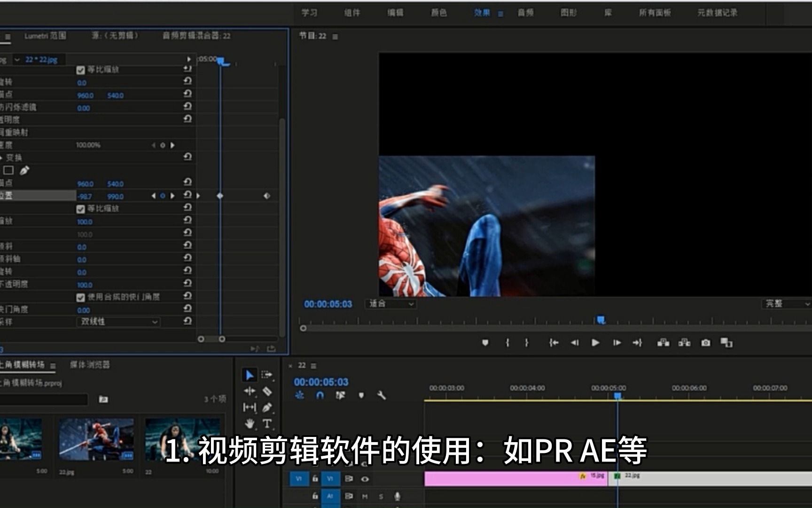Reset the Opacity (不透明度) parameter
812x508 pixels.
(x=187, y=283)
